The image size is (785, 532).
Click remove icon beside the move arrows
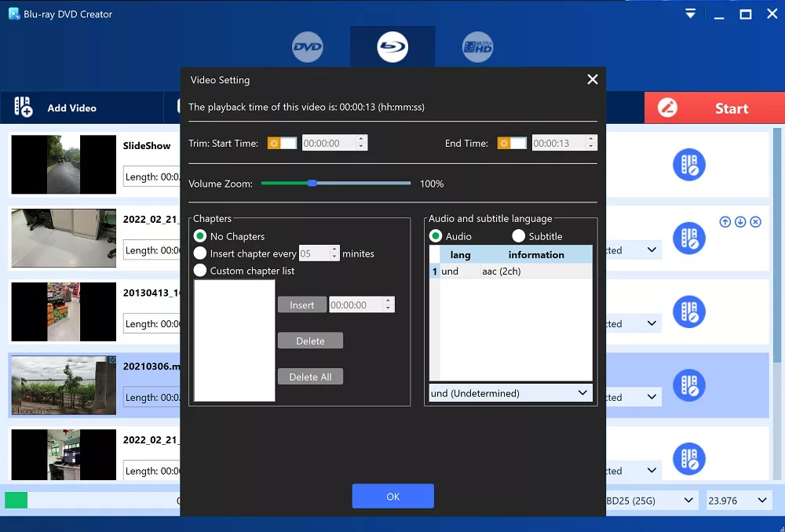755,222
